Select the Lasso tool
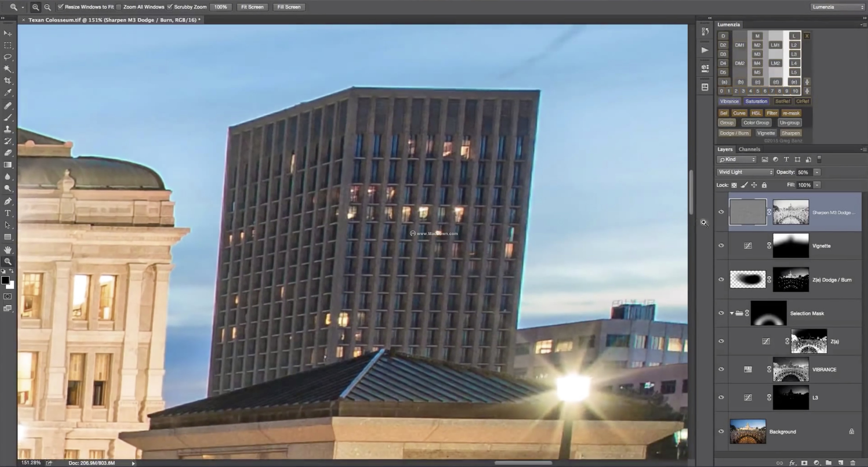This screenshot has width=868, height=467. pyautogui.click(x=7, y=57)
